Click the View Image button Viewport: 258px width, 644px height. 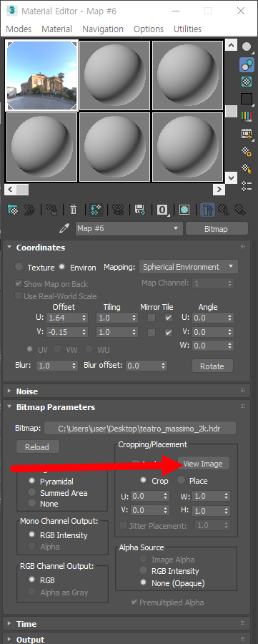204,464
